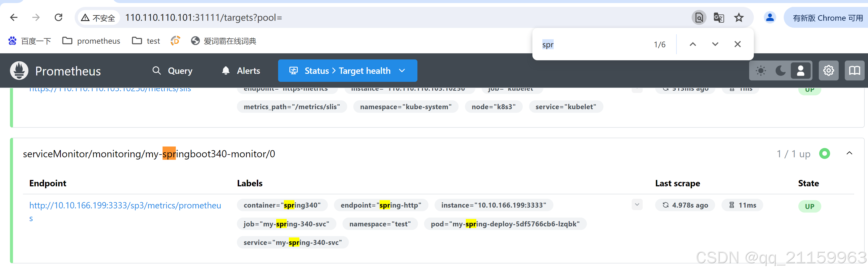Open the Chrome profile avatar
This screenshot has height=272, width=868.
770,17
